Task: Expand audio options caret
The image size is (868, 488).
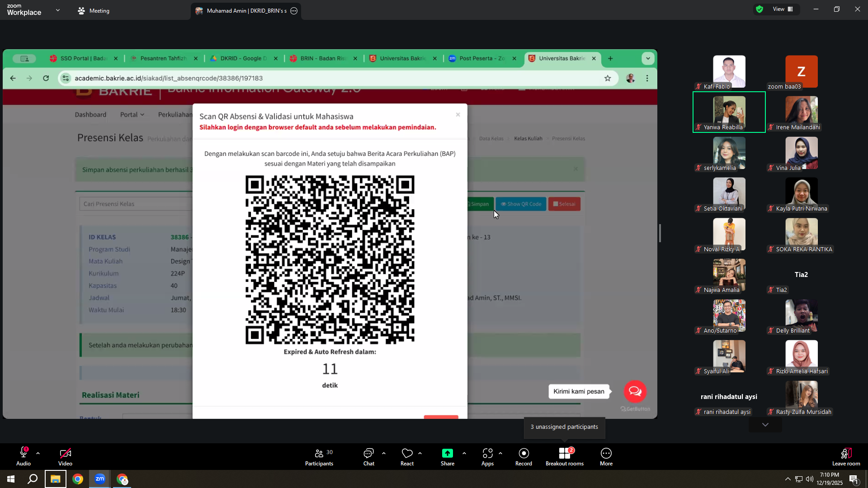Action: point(38,453)
